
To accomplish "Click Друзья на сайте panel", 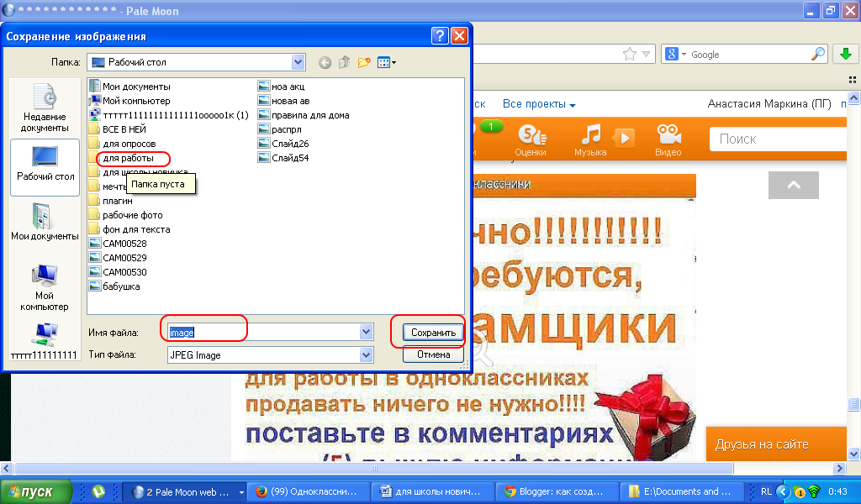I will tap(776, 444).
